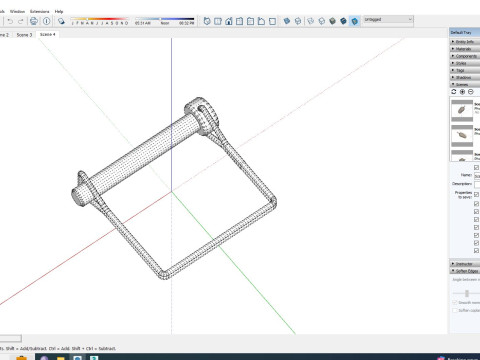Collapse the Scenes panel
Screen dimensions: 480x360
tap(465, 84)
